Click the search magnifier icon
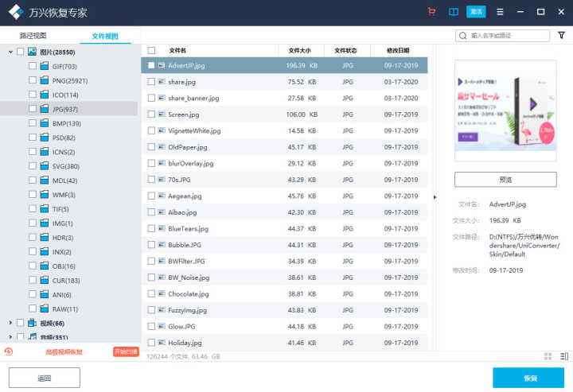Image resolution: width=573 pixels, height=392 pixels. click(462, 36)
